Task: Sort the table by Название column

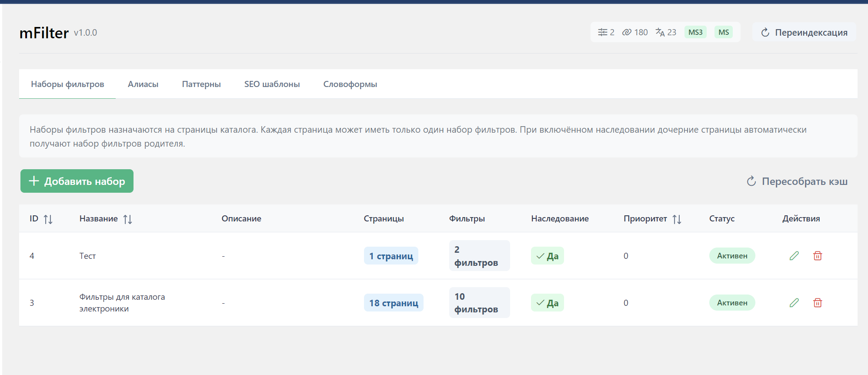Action: coord(127,219)
